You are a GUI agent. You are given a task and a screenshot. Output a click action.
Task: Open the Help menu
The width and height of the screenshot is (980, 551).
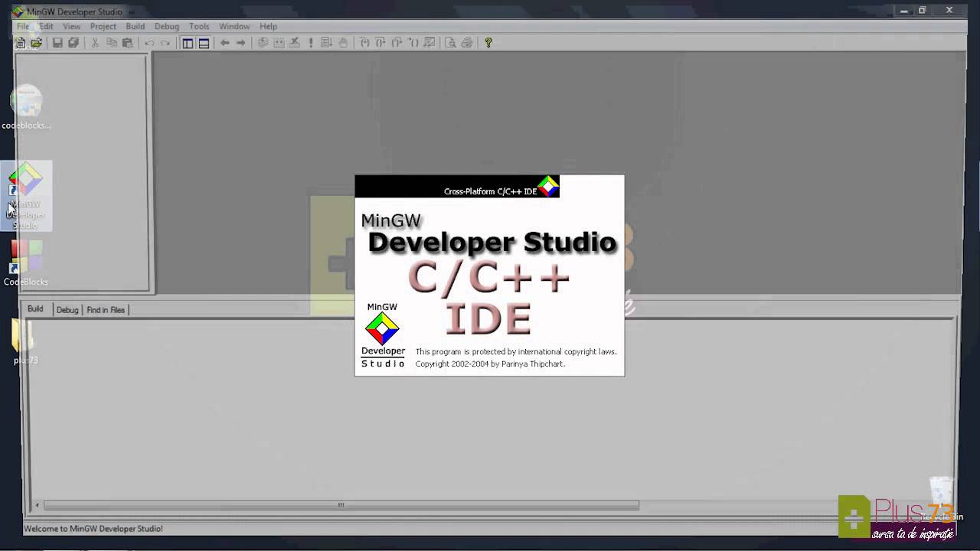coord(268,26)
